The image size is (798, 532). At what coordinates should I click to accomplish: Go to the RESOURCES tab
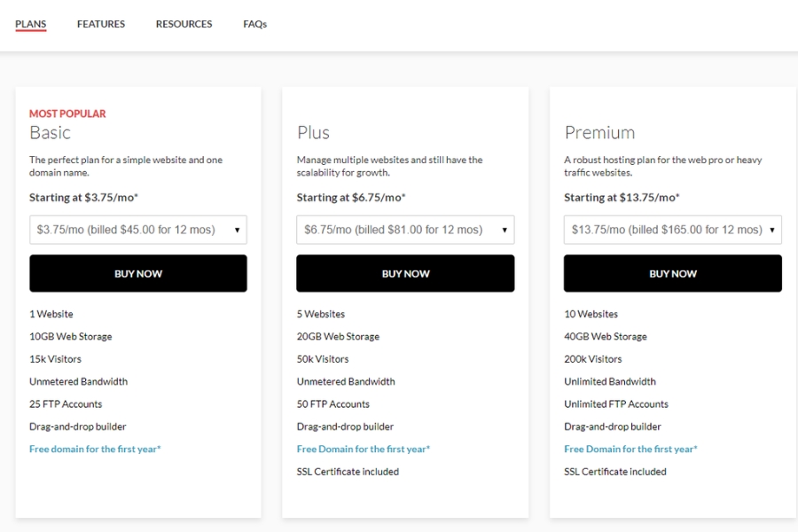(x=184, y=24)
